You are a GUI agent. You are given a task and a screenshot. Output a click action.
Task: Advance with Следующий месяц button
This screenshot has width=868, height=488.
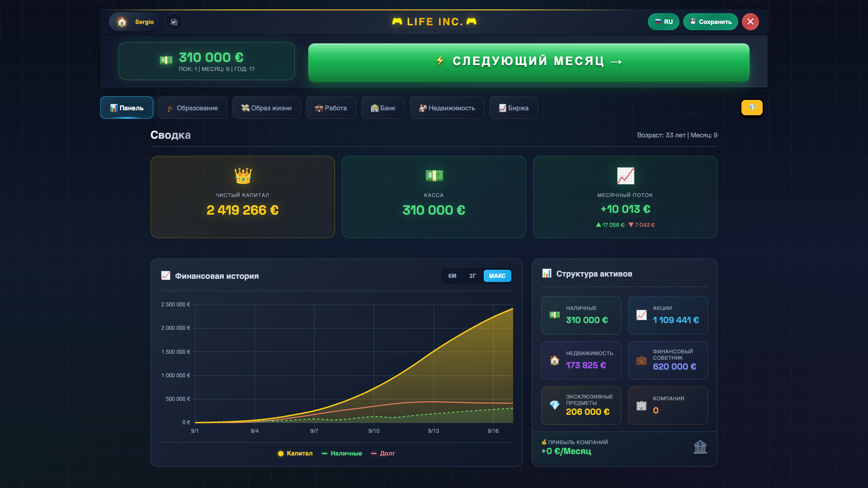coord(529,62)
